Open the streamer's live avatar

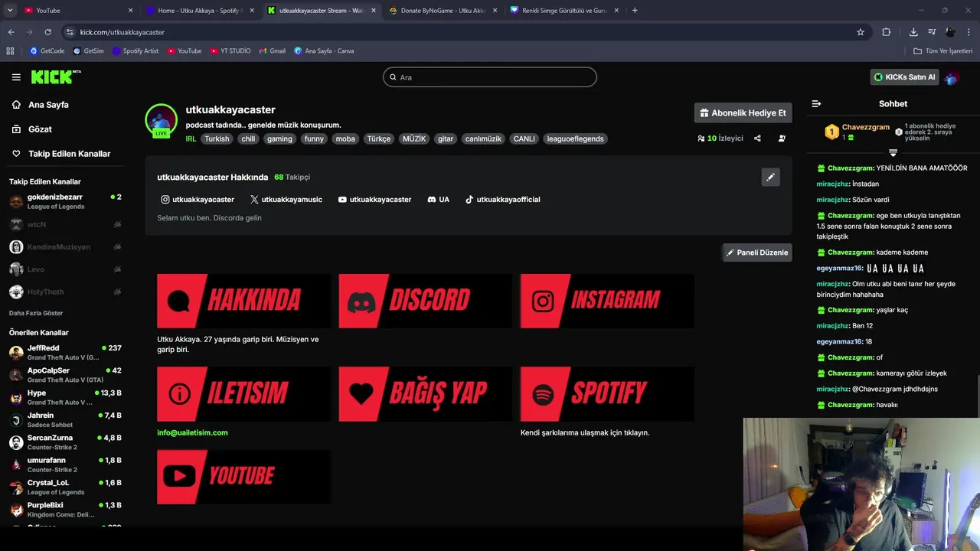coord(161,120)
